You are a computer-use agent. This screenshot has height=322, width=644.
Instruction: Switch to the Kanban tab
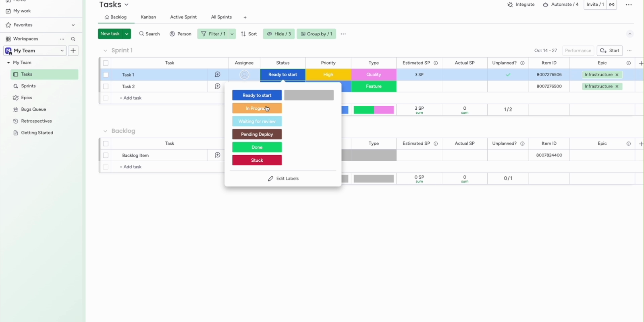click(148, 17)
